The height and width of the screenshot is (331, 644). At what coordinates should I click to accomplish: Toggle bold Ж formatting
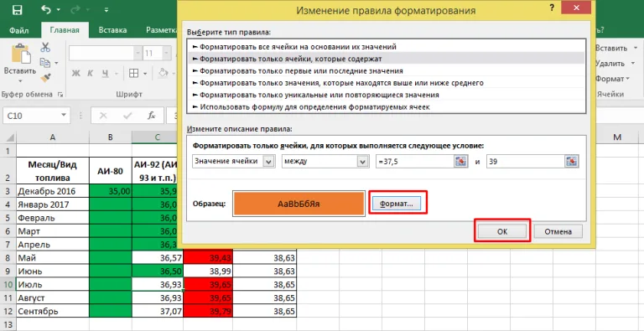coord(76,74)
